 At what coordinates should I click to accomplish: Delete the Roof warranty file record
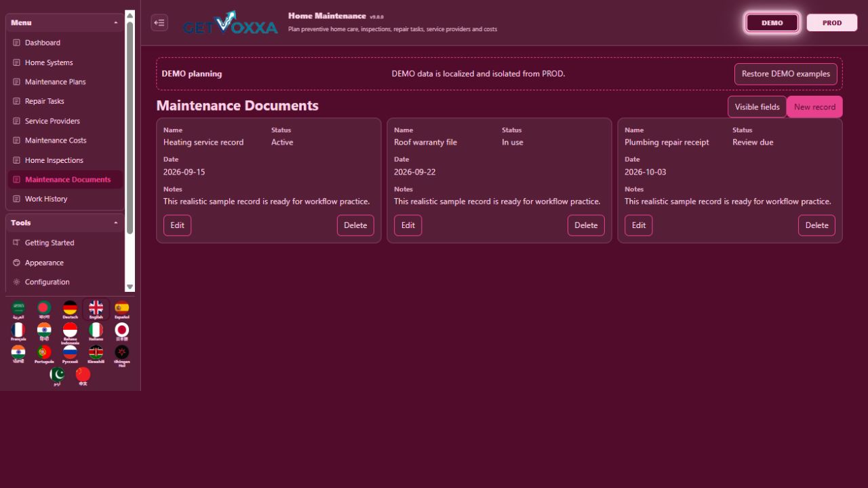point(586,225)
